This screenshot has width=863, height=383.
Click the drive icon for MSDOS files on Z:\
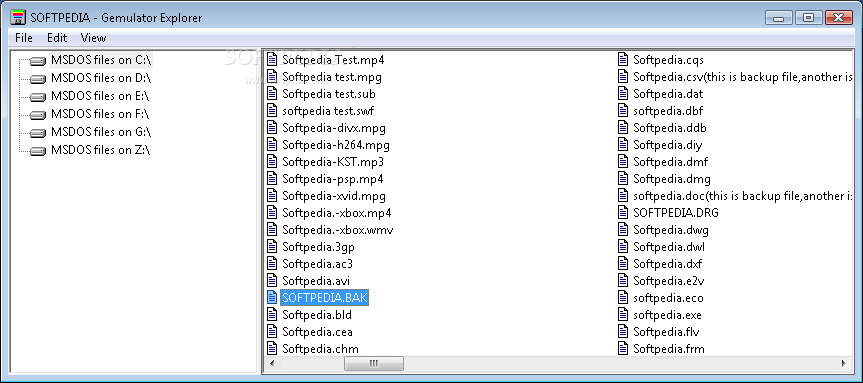[38, 151]
